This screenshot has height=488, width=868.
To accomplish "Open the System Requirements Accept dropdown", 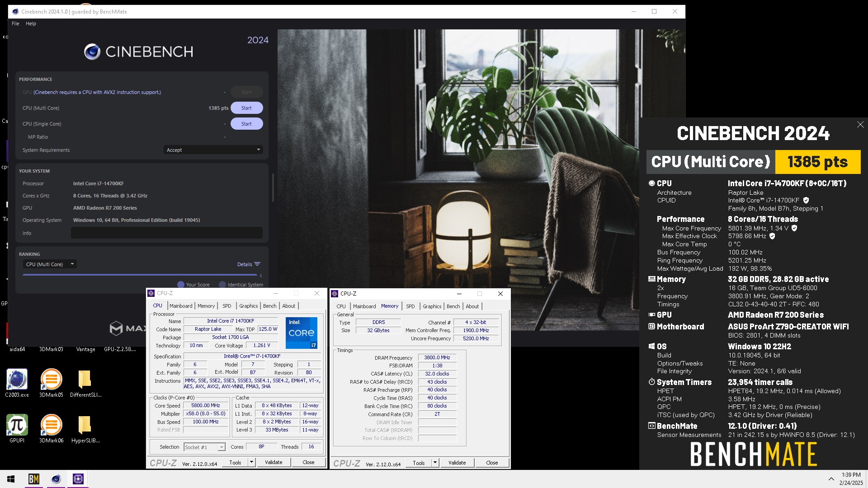I will pyautogui.click(x=213, y=150).
